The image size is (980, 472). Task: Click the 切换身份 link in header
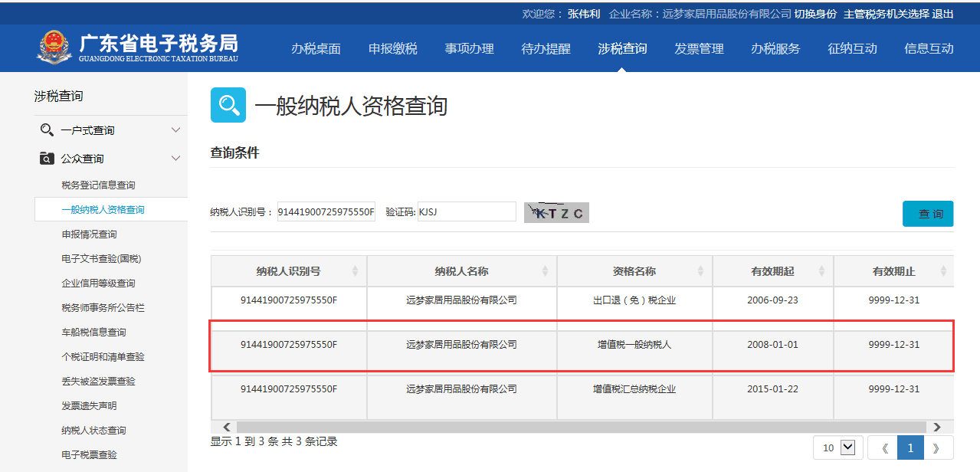815,14
